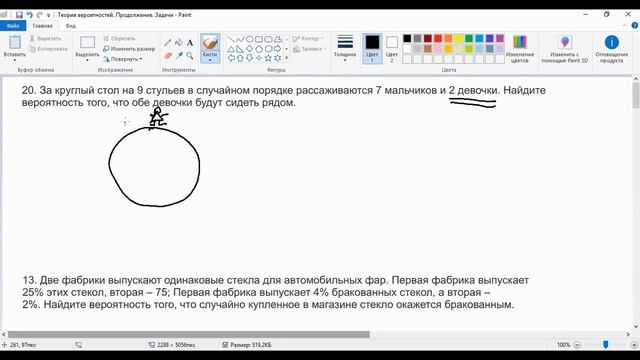This screenshot has height=360, width=640.
Task: Switch to the Главная tab
Action: [42, 26]
